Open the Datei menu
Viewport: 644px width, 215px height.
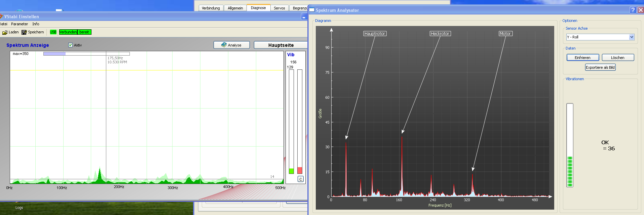[3, 24]
